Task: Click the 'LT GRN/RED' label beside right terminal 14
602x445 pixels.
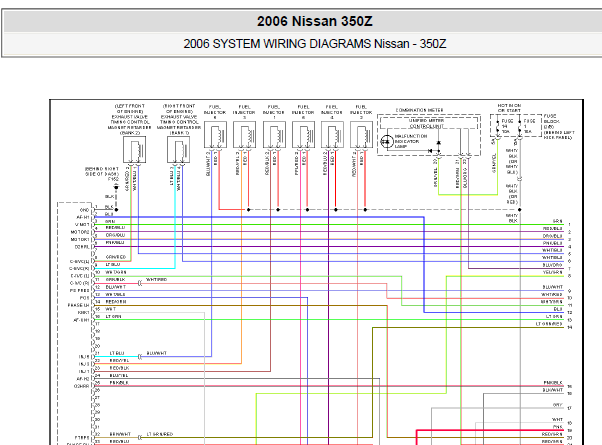Action: tap(549, 324)
